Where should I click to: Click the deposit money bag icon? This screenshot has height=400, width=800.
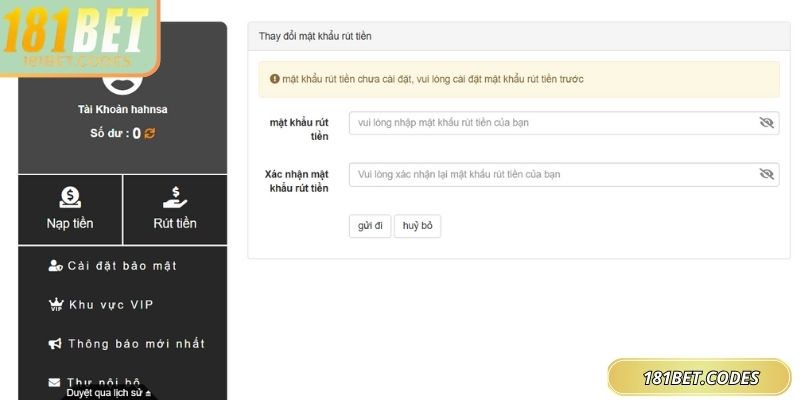point(70,197)
